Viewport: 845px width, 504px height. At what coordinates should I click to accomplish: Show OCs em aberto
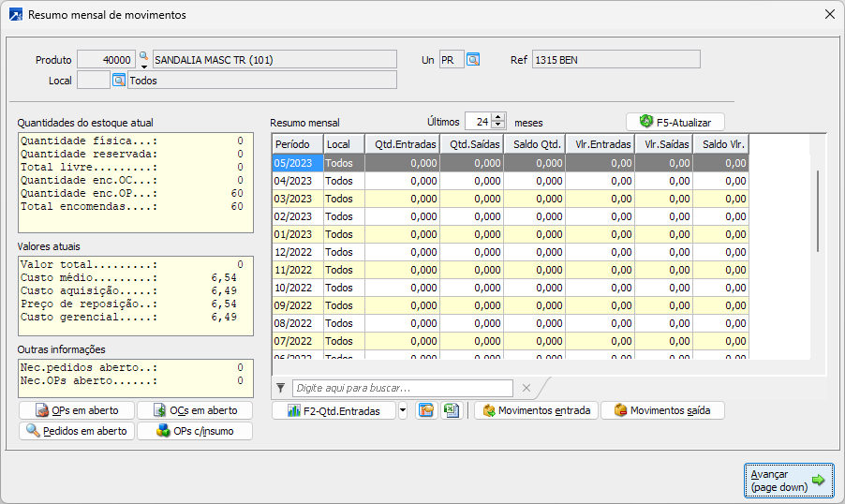click(194, 410)
